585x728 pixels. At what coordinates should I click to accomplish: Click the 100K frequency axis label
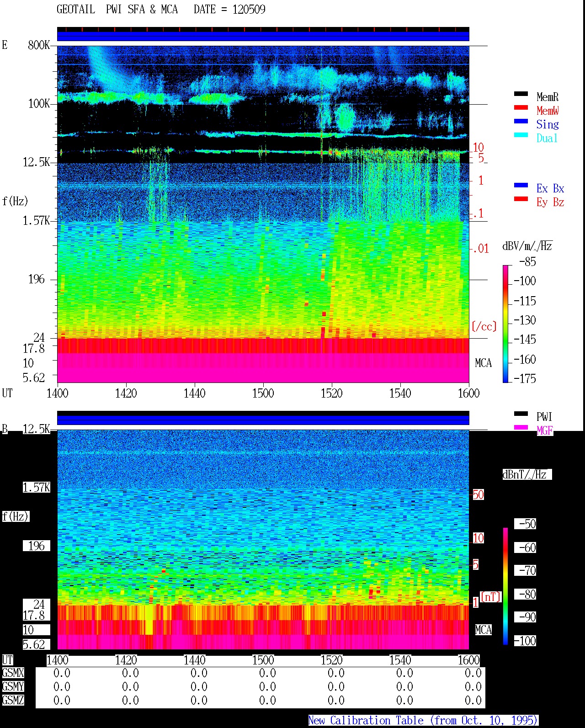[39, 104]
